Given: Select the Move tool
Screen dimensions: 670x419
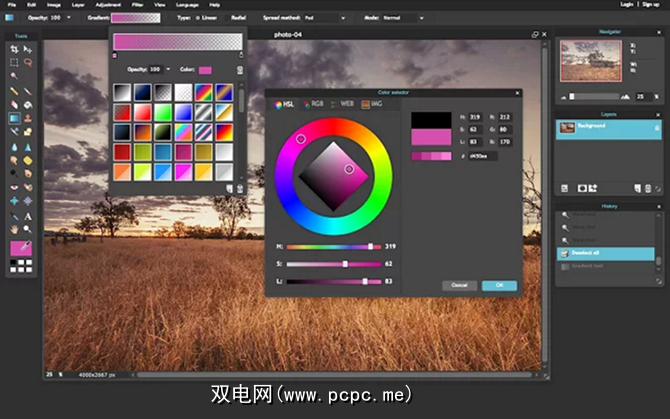Looking at the screenshot, I should [28, 49].
